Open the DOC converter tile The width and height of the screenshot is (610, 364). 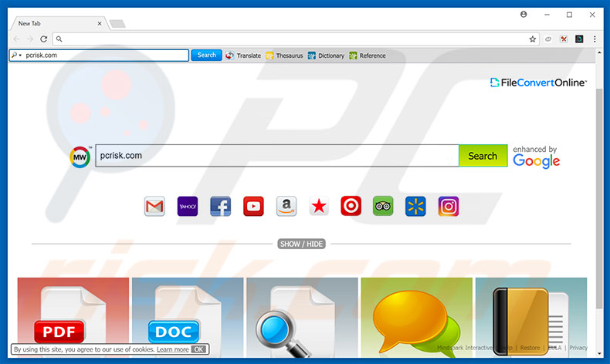click(x=188, y=318)
